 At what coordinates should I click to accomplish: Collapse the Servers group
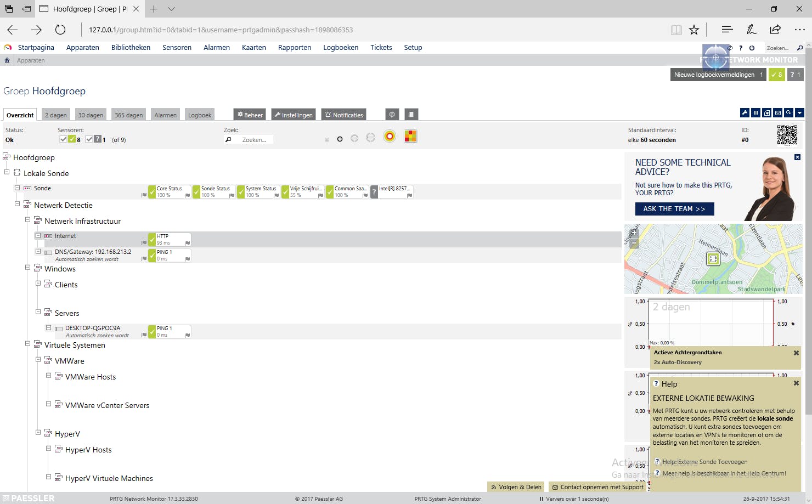(38, 312)
